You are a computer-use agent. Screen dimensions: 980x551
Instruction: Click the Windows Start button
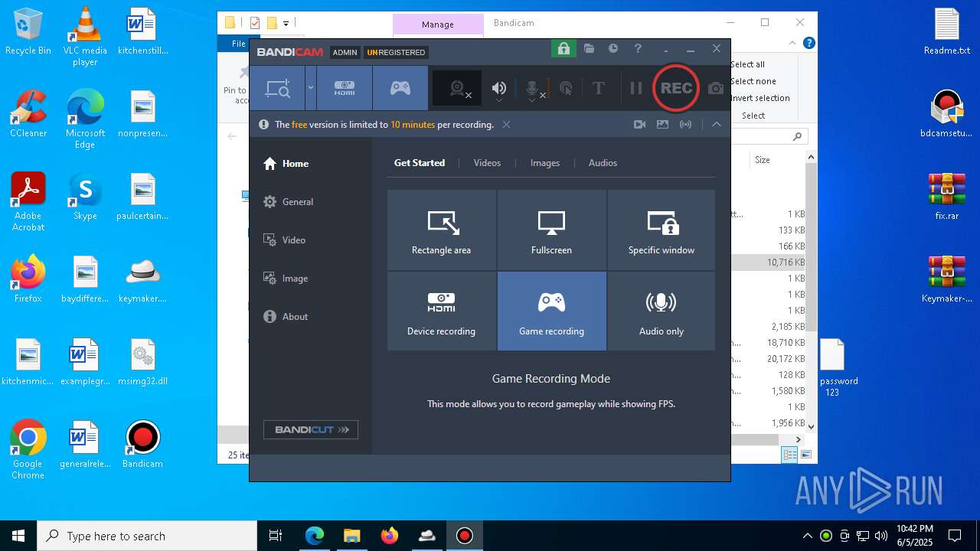click(18, 536)
